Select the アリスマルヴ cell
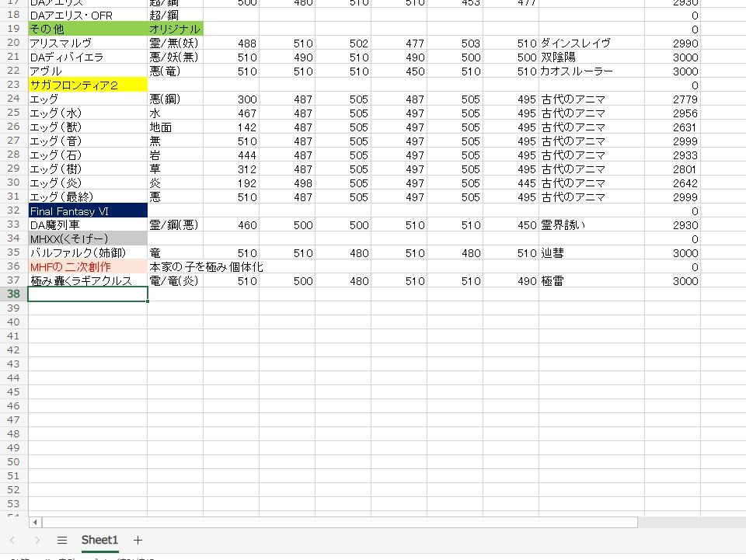Viewport: 746px width, 560px height. pyautogui.click(x=88, y=43)
